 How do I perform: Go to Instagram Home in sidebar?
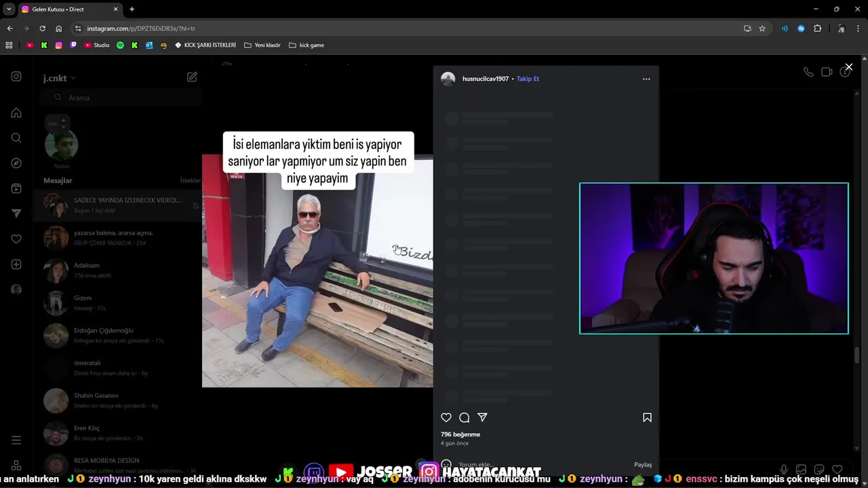[16, 113]
